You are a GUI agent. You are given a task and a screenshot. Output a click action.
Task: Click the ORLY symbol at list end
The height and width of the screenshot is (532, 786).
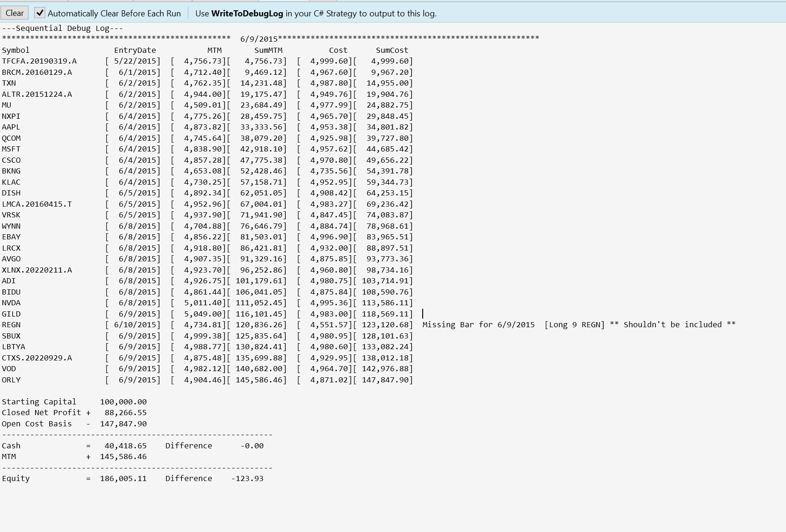pyautogui.click(x=11, y=380)
